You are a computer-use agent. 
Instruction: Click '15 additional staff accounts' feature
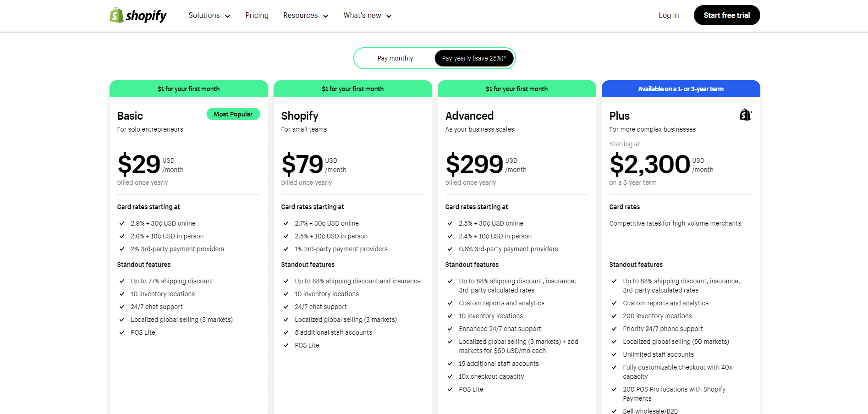[x=499, y=364]
